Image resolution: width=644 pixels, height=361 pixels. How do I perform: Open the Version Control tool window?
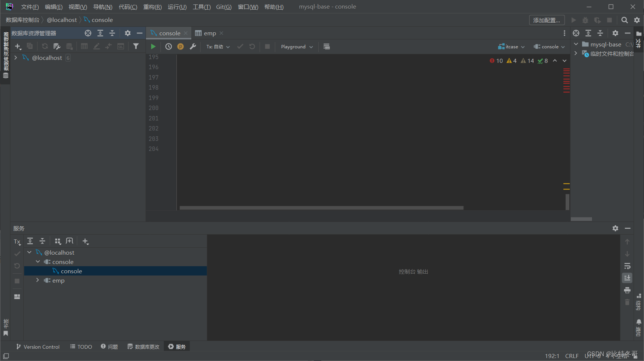coord(38,347)
